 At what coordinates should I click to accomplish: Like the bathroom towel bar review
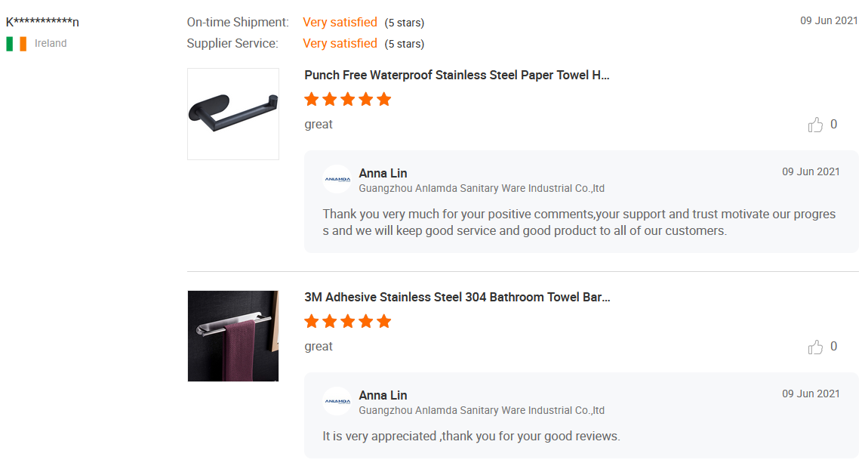tap(815, 347)
